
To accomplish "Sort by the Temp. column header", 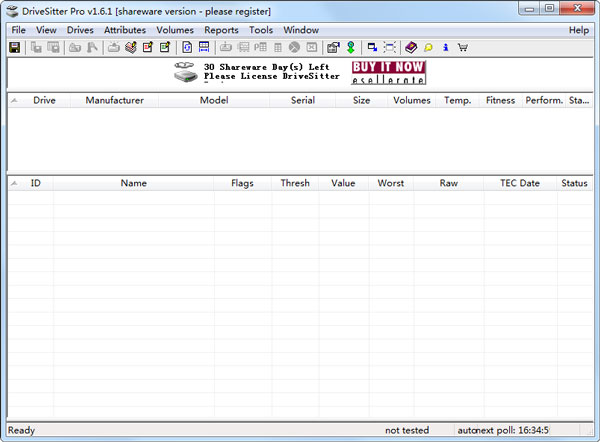I will [457, 100].
